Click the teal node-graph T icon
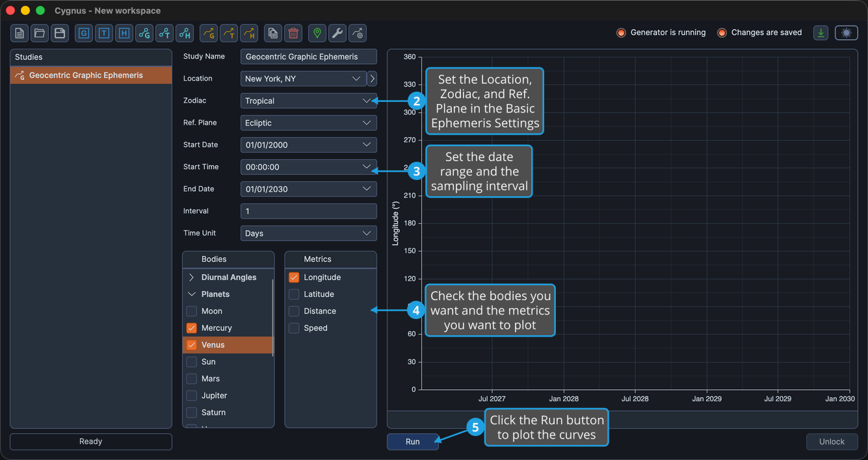Image resolution: width=868 pixels, height=460 pixels. coord(164,33)
